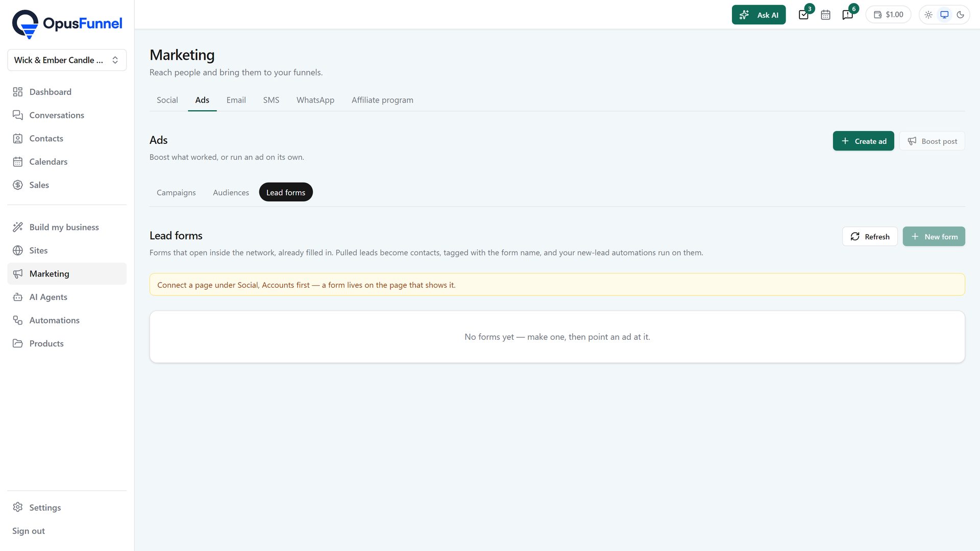Open the Email tab

pos(236,100)
